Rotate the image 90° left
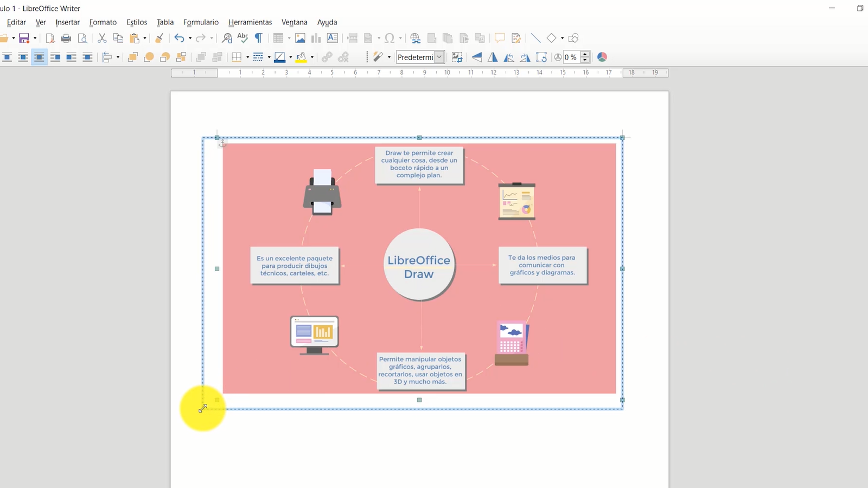 tap(509, 57)
